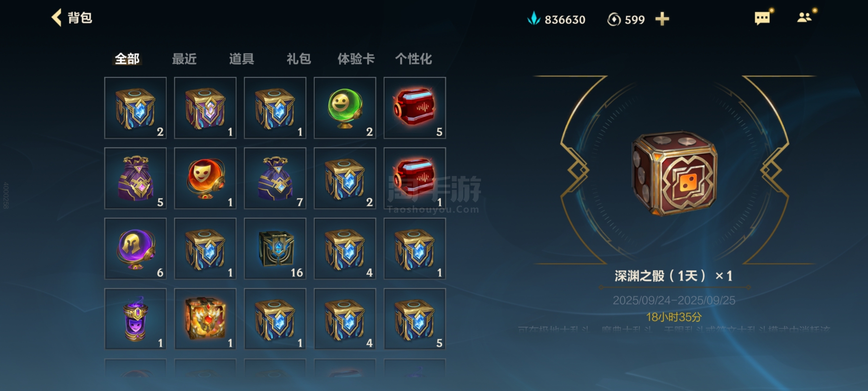Screen dimensions: 868x391
Task: Select the orange mask orb item
Action: (x=205, y=178)
